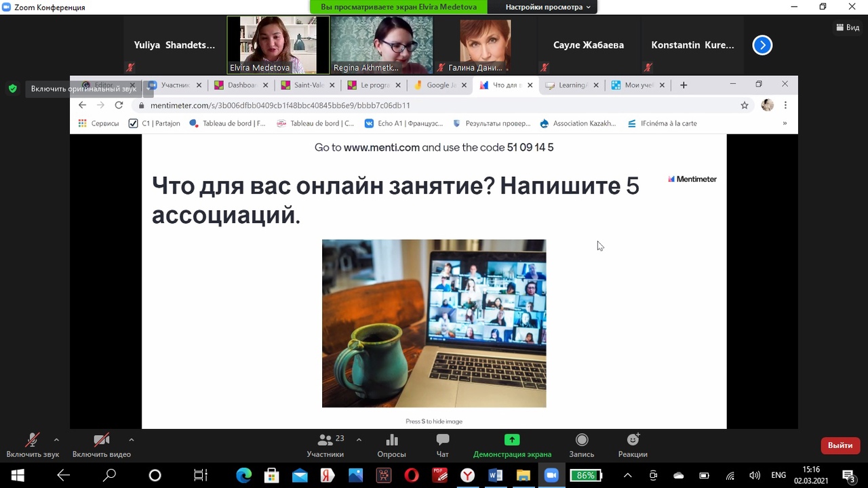Open Zoom icon on taskbar
This screenshot has width=868, height=488.
coord(551,475)
